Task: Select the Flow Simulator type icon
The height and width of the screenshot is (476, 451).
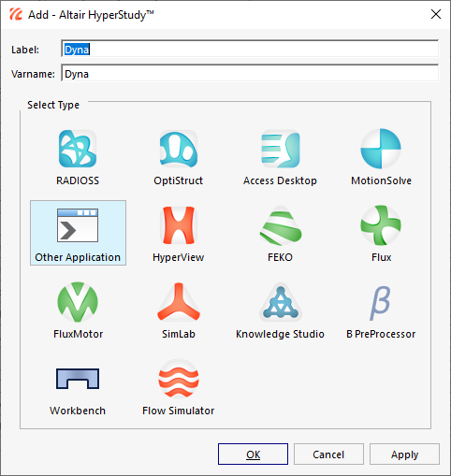Action: (179, 379)
